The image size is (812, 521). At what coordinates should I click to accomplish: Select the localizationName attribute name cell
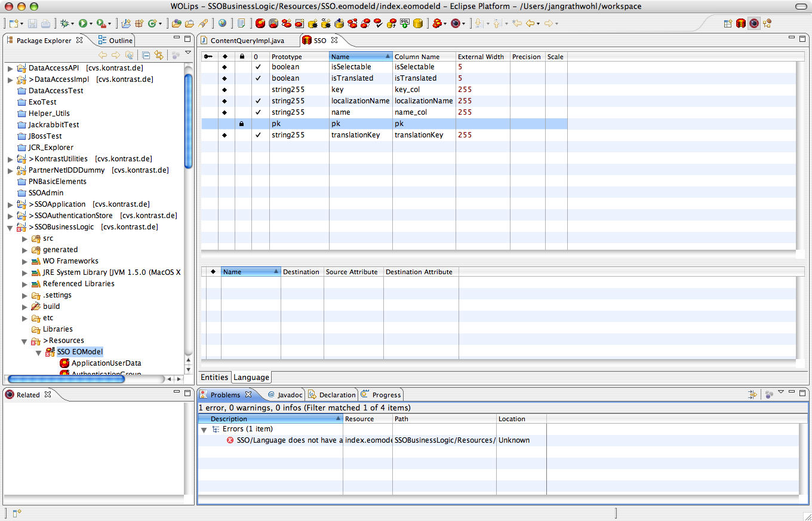361,101
